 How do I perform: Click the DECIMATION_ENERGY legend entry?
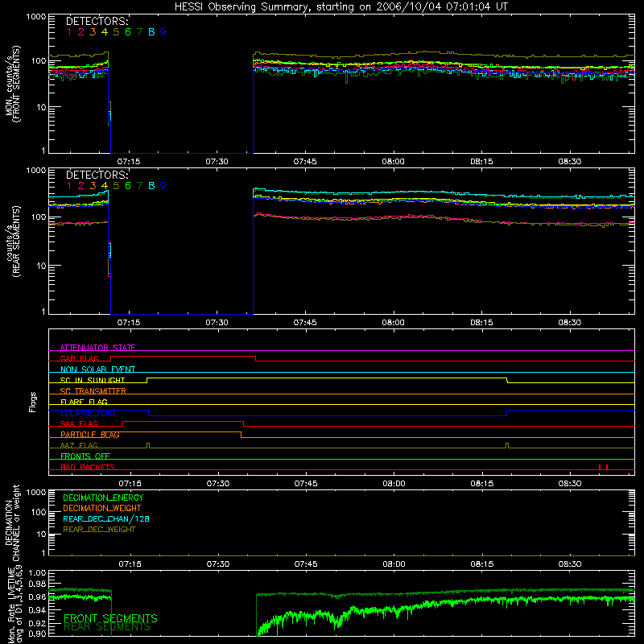(103, 497)
